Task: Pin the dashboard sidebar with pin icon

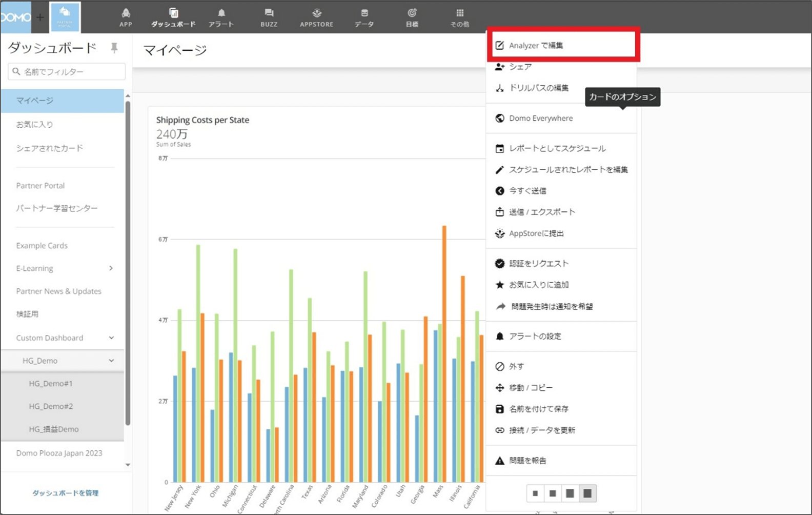Action: (x=114, y=48)
